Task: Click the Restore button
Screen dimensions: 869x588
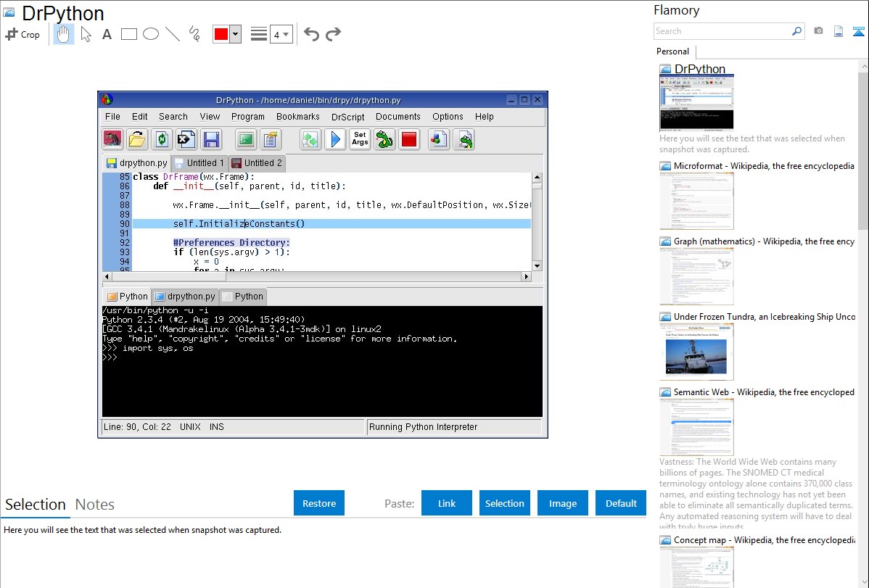Action: [319, 503]
